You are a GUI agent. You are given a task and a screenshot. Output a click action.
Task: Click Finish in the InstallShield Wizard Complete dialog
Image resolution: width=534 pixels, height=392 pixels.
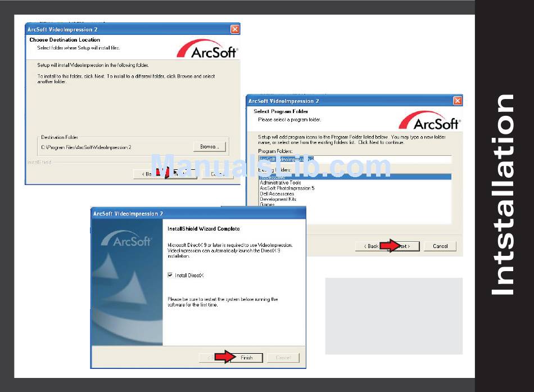tap(247, 358)
